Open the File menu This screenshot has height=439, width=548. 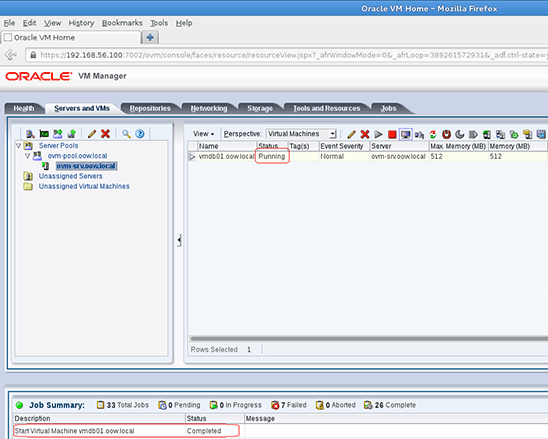[x=9, y=23]
